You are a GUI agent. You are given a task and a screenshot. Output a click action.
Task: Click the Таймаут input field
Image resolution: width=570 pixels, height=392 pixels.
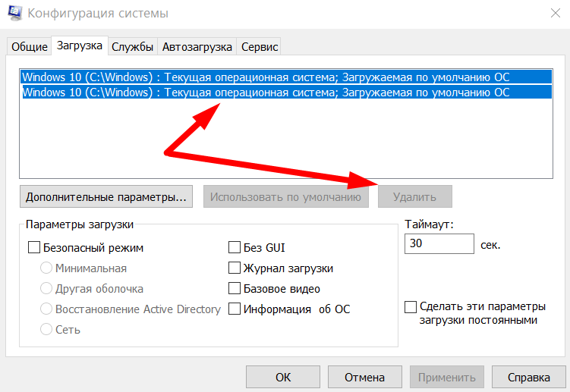[x=439, y=243]
